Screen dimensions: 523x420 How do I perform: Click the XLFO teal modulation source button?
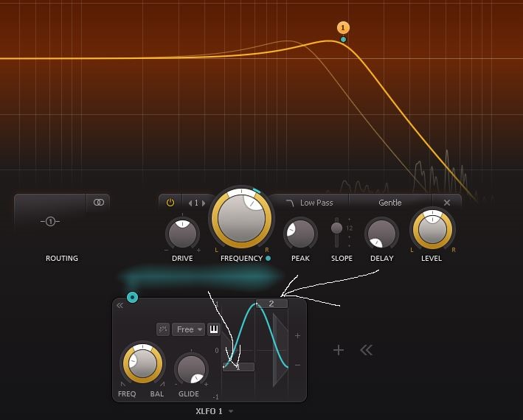[133, 297]
